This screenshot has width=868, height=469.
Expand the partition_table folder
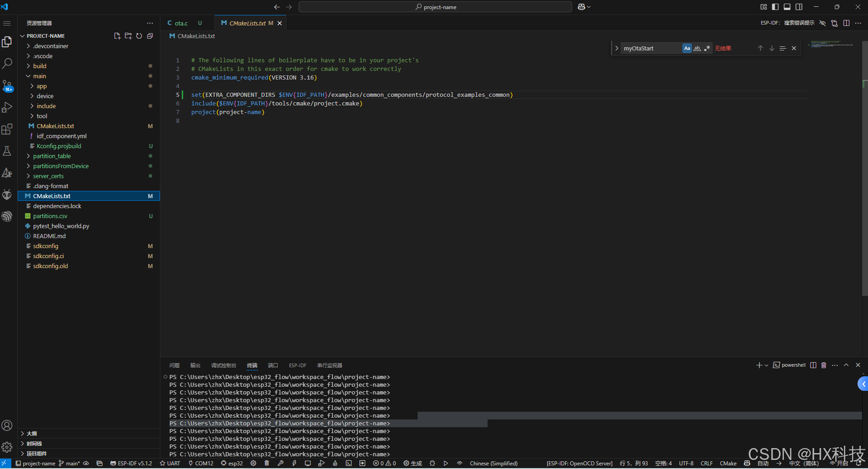[x=89, y=156]
